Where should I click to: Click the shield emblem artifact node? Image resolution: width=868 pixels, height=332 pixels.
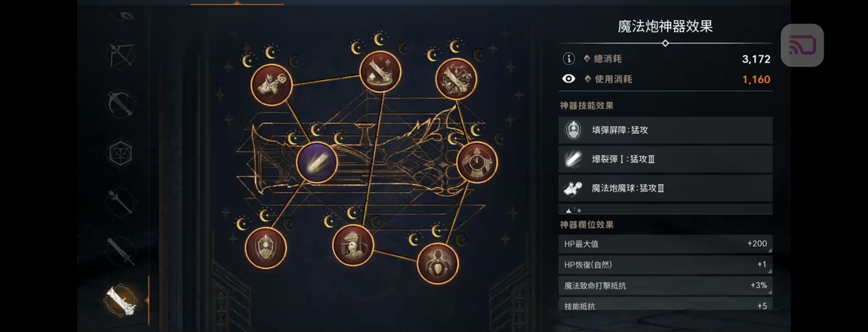point(266,248)
